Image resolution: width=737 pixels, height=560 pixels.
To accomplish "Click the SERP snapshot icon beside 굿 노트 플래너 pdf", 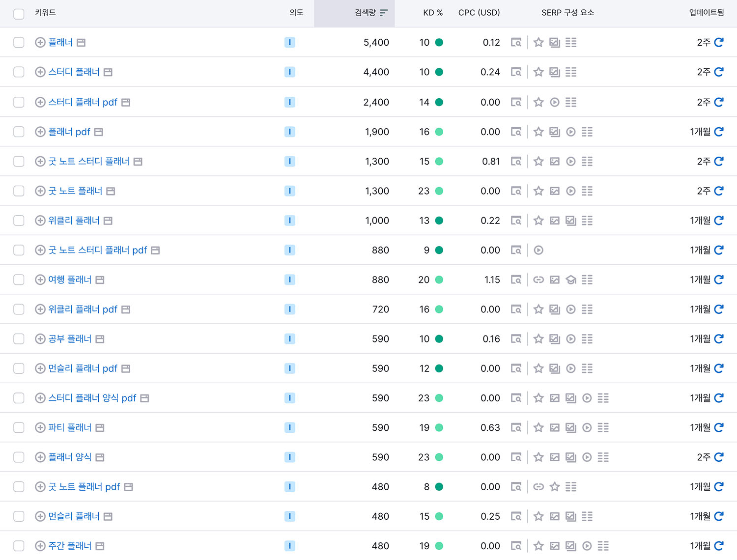I will click(x=128, y=487).
